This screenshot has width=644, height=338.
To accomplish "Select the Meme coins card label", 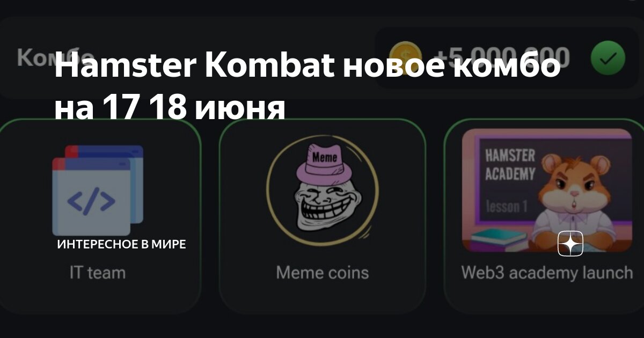I will coord(323,273).
